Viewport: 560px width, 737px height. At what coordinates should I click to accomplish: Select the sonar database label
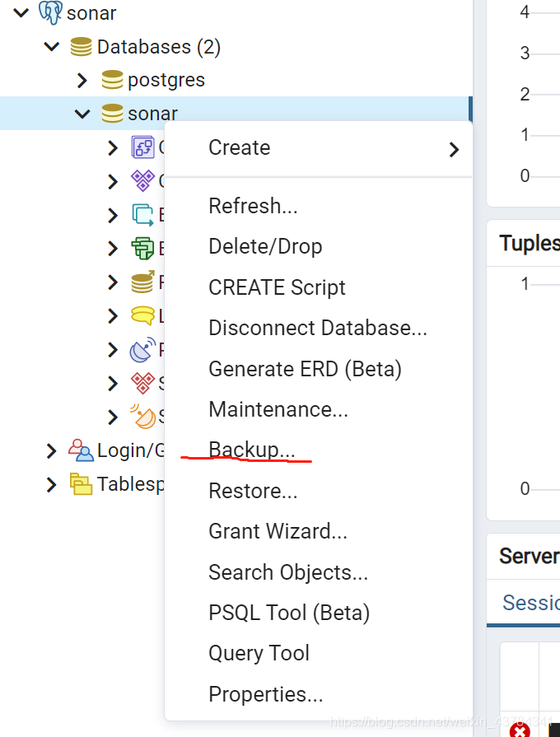click(153, 114)
